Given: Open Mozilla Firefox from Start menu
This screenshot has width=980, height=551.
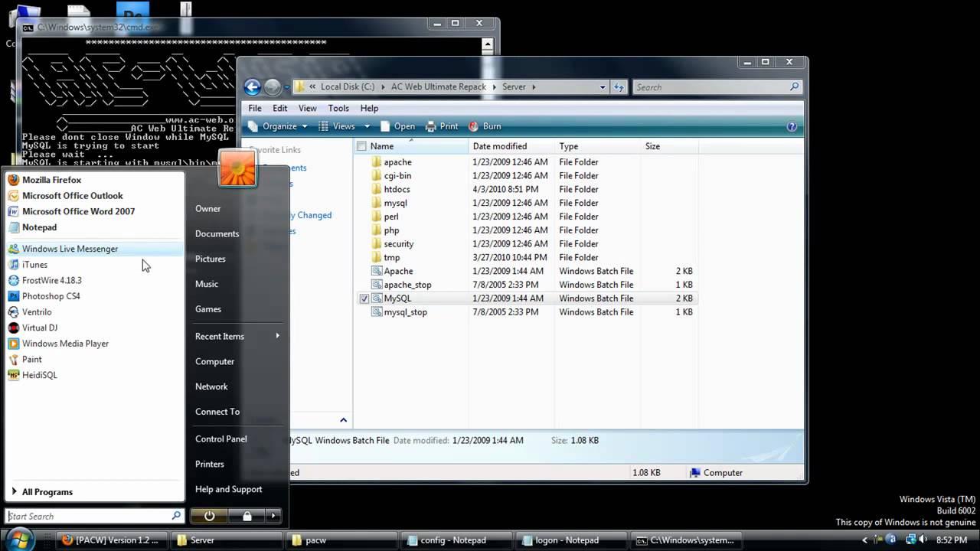Looking at the screenshot, I should click(x=94, y=180).
